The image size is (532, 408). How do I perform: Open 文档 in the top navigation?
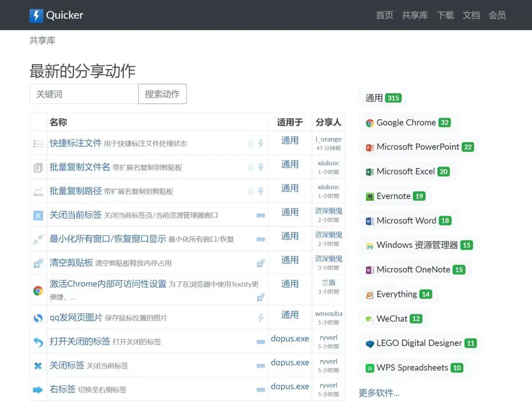[x=471, y=15]
